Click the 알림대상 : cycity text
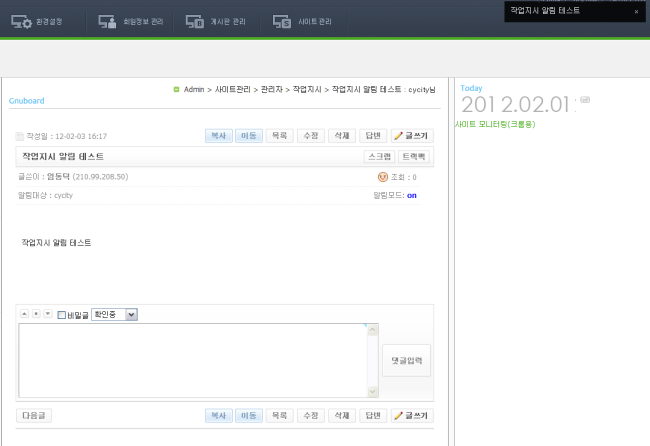The width and height of the screenshot is (650, 446). pyautogui.click(x=45, y=195)
